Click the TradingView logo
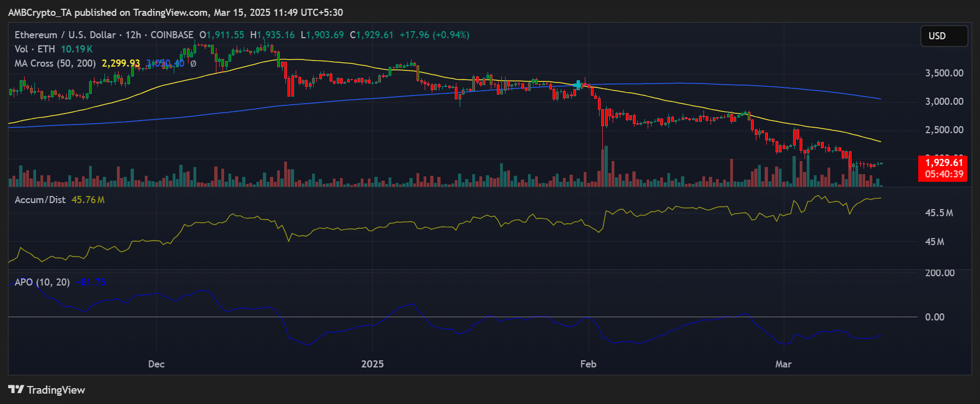Viewport: 980px width, 404px height. (47, 390)
